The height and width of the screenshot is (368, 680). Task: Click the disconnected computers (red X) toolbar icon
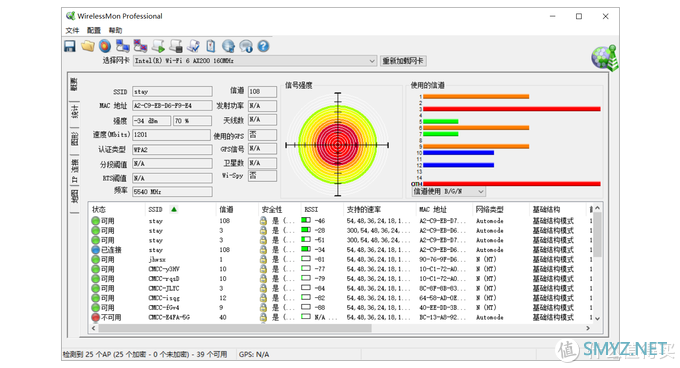coord(140,46)
